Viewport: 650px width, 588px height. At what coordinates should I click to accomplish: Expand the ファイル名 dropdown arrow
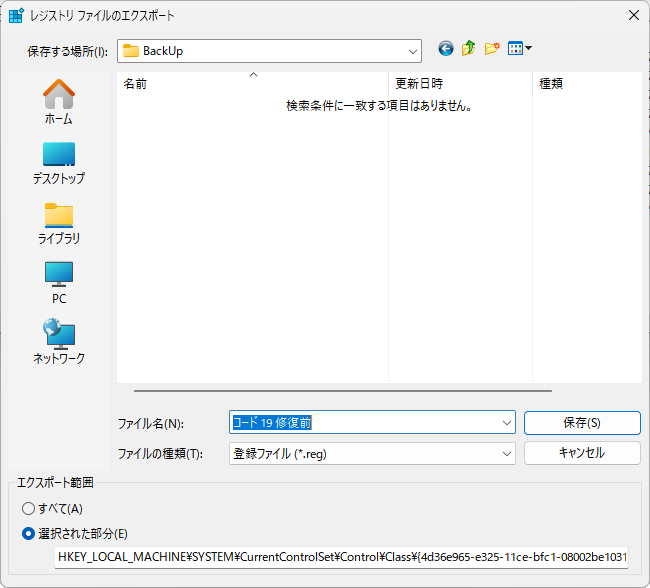(506, 423)
